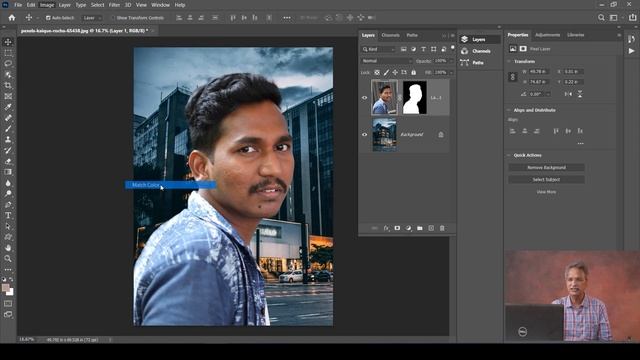Toggle lock all padlock icon
Viewport: 640px width, 360px height.
click(413, 73)
